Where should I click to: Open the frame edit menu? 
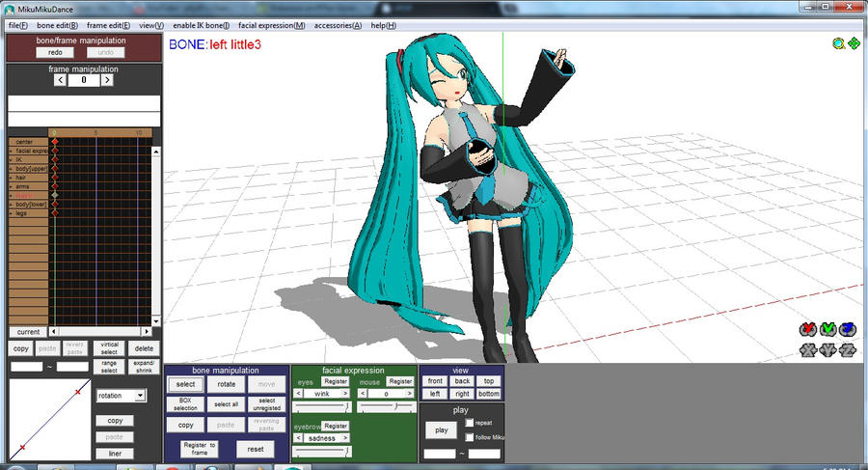click(108, 25)
